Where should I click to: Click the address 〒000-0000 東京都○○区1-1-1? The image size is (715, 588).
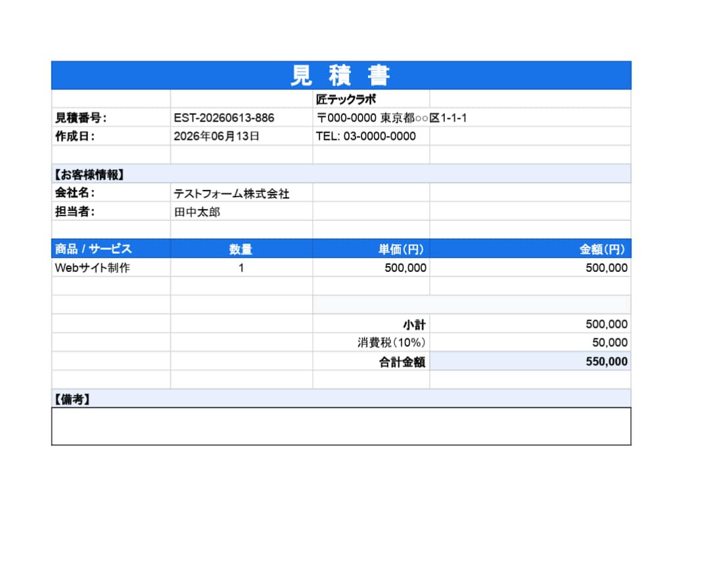coord(392,118)
